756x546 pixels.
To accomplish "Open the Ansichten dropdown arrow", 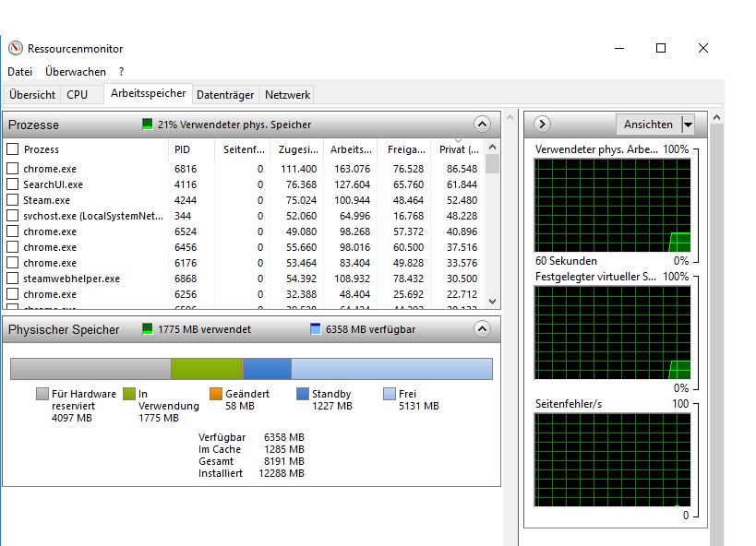I will tap(688, 125).
